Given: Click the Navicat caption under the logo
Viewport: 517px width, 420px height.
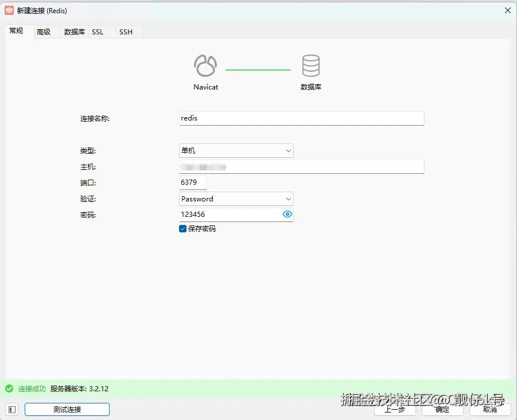Looking at the screenshot, I should (206, 87).
